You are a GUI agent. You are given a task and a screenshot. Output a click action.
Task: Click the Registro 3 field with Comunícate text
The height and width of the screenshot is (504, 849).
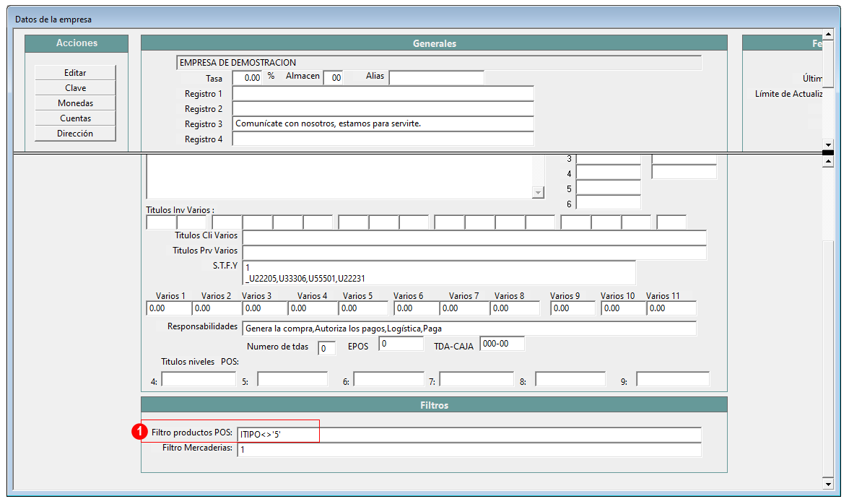pyautogui.click(x=383, y=123)
